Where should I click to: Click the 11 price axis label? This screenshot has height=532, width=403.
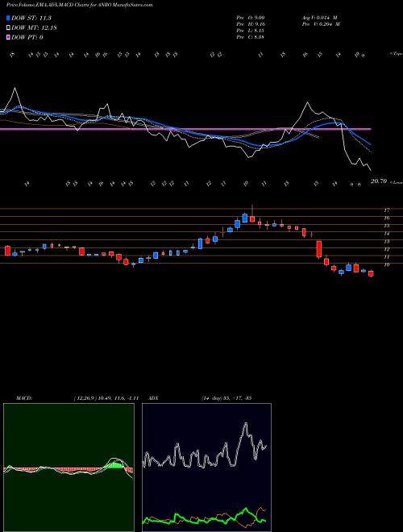pos(386,257)
